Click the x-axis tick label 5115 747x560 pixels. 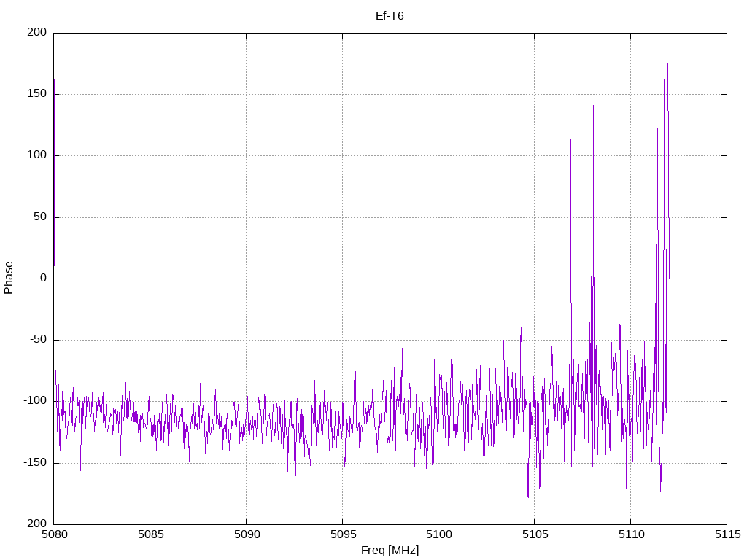pos(727,534)
